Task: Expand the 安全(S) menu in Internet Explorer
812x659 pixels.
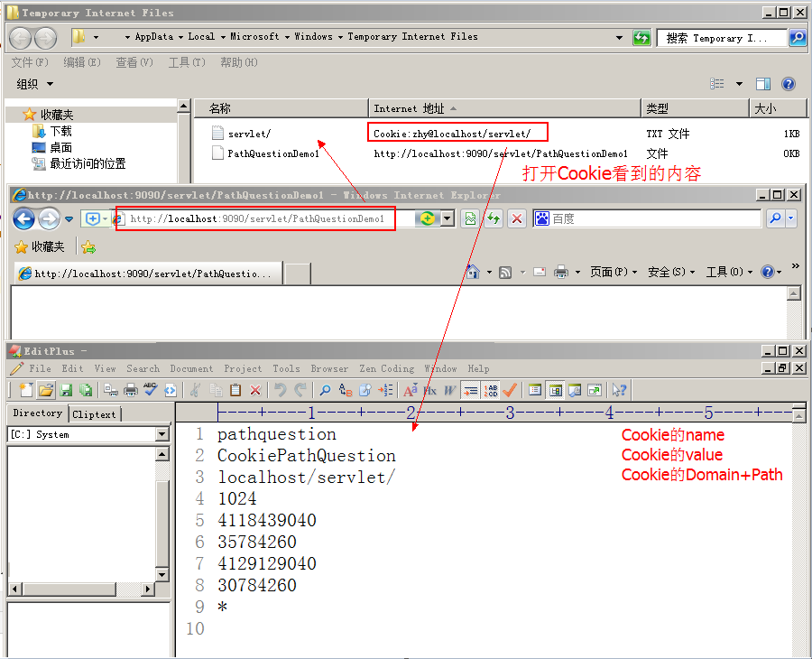Action: point(671,272)
